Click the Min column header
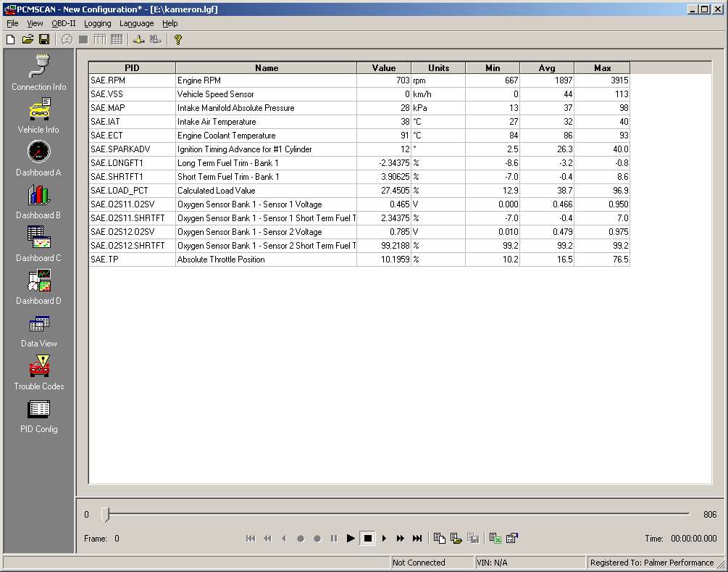728x572 pixels. pyautogui.click(x=493, y=68)
